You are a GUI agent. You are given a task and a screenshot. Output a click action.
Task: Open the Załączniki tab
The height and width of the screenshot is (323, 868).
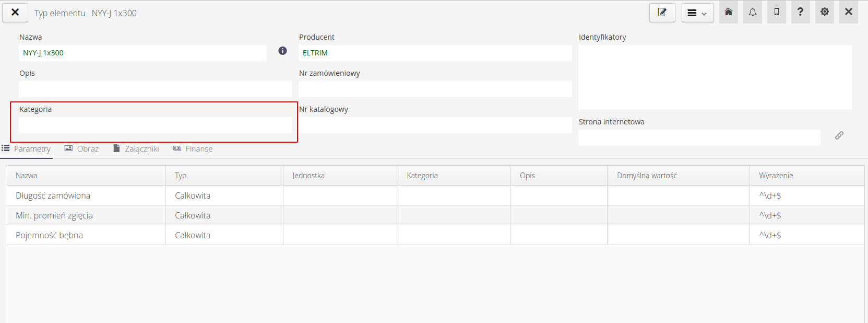(136, 149)
